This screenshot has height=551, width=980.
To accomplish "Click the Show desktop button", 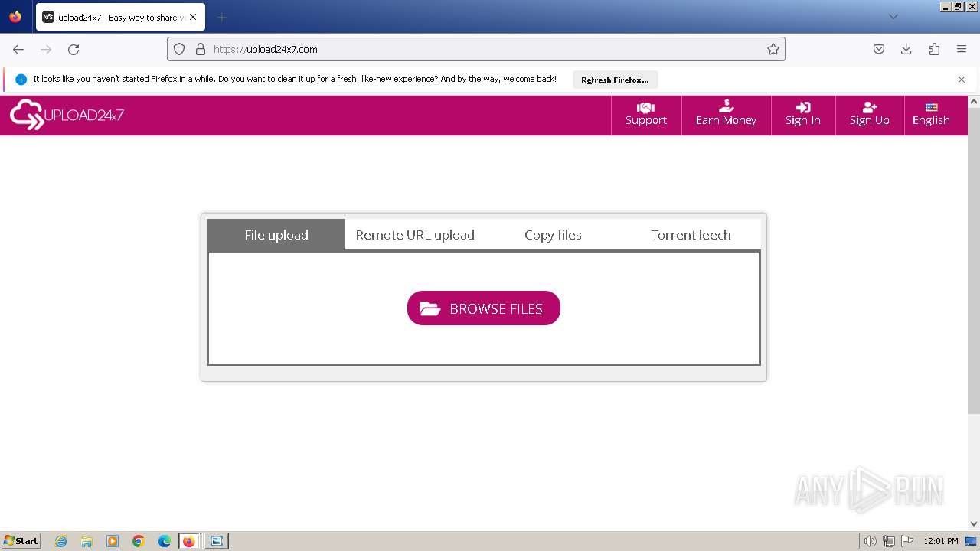I will (972, 541).
